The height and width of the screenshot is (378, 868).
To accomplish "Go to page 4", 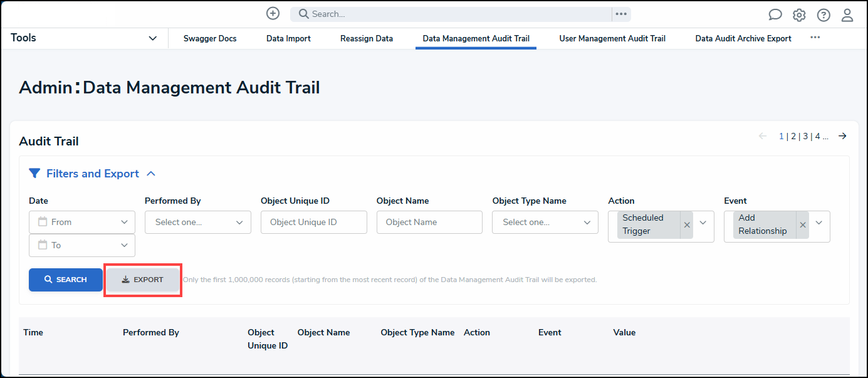I will click(x=817, y=136).
